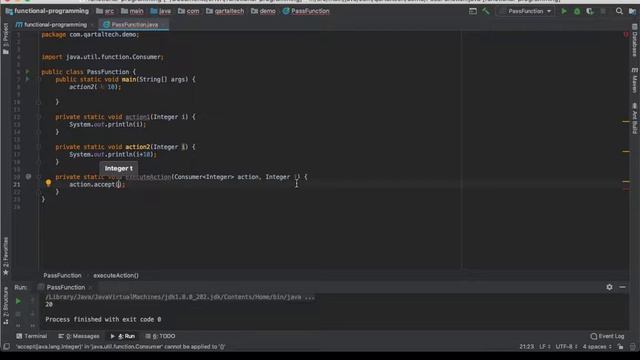
Task: Open PassFunction run configuration dropdown
Action: pyautogui.click(x=526, y=11)
